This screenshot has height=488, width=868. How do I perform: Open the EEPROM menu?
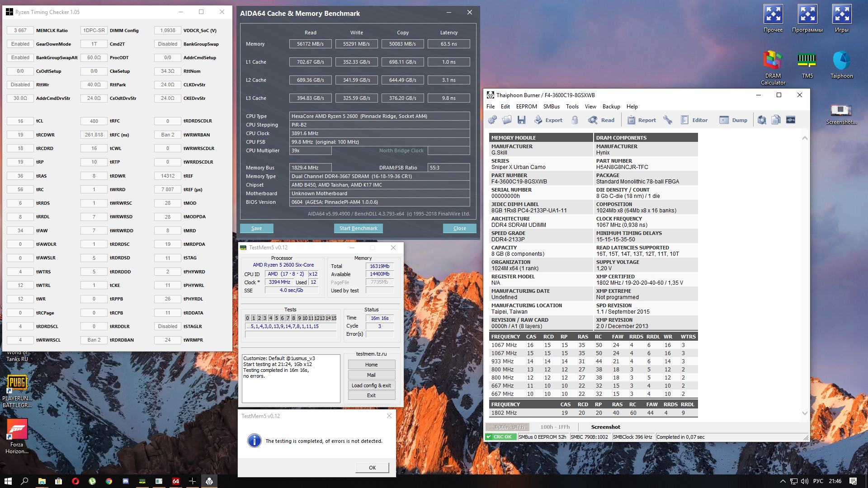click(526, 107)
